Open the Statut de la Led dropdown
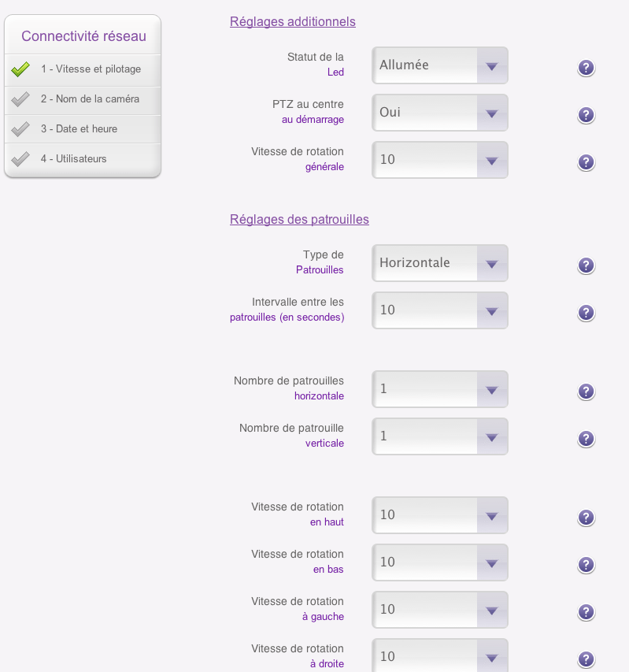Viewport: 629px width, 672px height. pos(440,65)
